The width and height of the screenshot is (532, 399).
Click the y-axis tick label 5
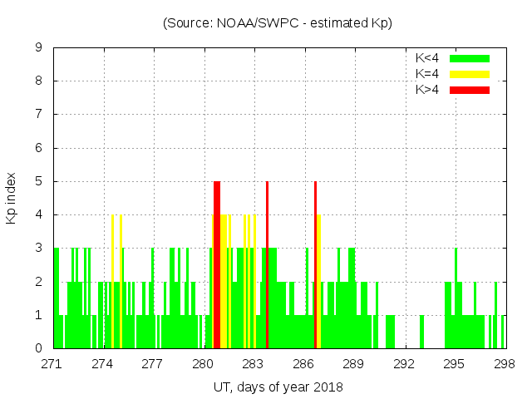point(39,181)
